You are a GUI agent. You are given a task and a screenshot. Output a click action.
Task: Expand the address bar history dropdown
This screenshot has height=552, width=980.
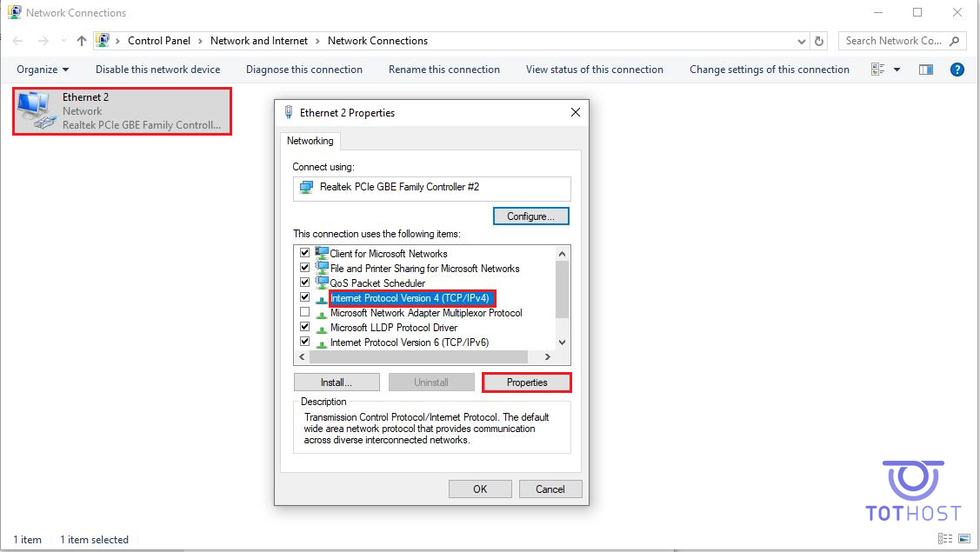[x=802, y=41]
